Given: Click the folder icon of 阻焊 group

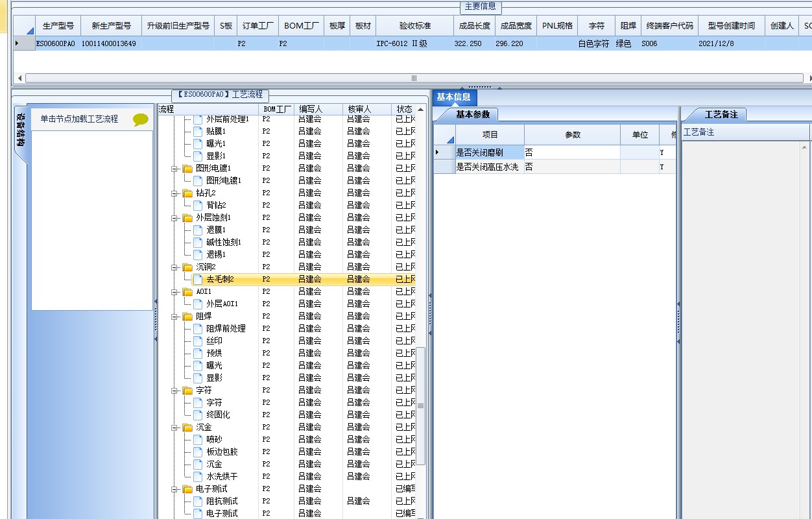Looking at the screenshot, I should point(187,317).
